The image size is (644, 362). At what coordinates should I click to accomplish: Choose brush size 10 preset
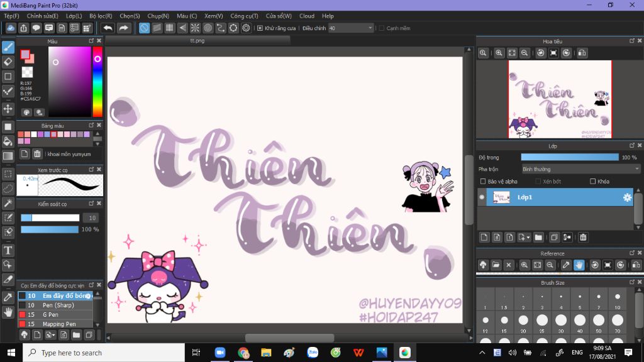[x=618, y=300]
